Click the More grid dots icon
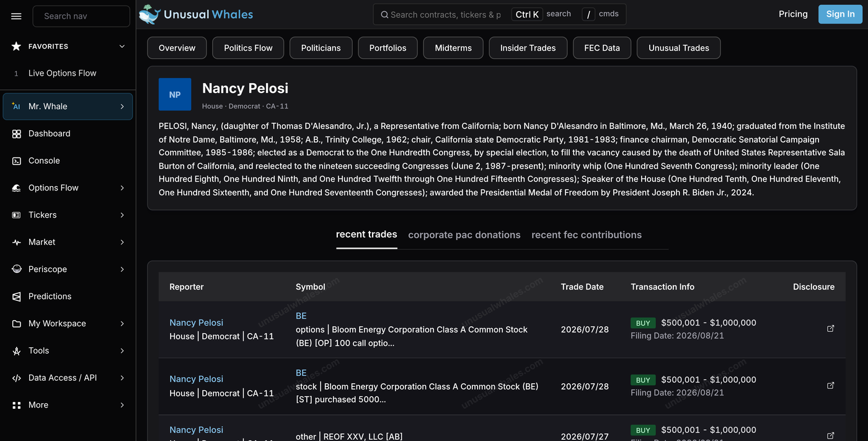868x441 pixels. point(16,405)
